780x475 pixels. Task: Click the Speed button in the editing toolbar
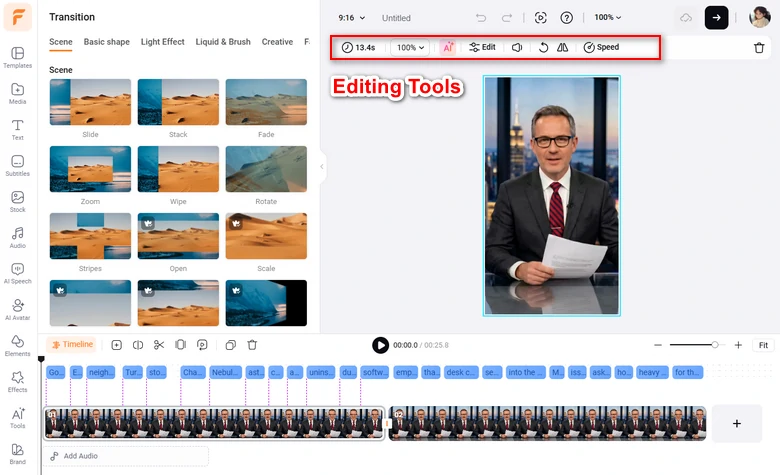click(601, 47)
